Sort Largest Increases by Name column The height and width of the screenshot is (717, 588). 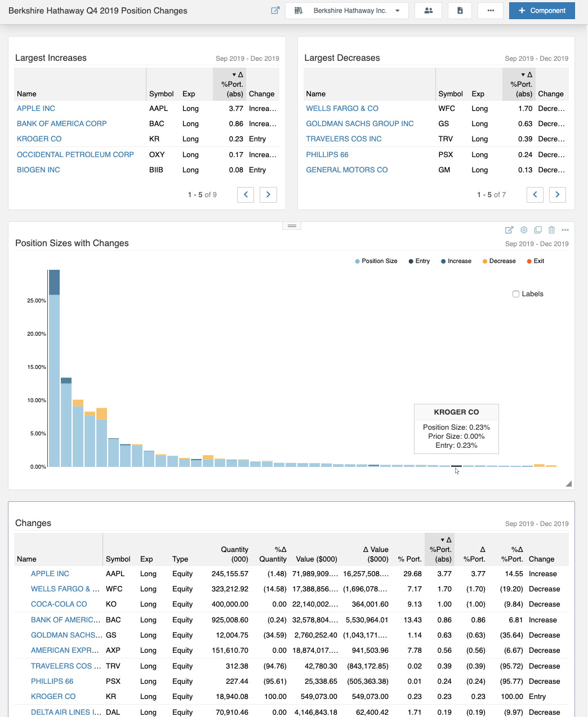pos(26,94)
